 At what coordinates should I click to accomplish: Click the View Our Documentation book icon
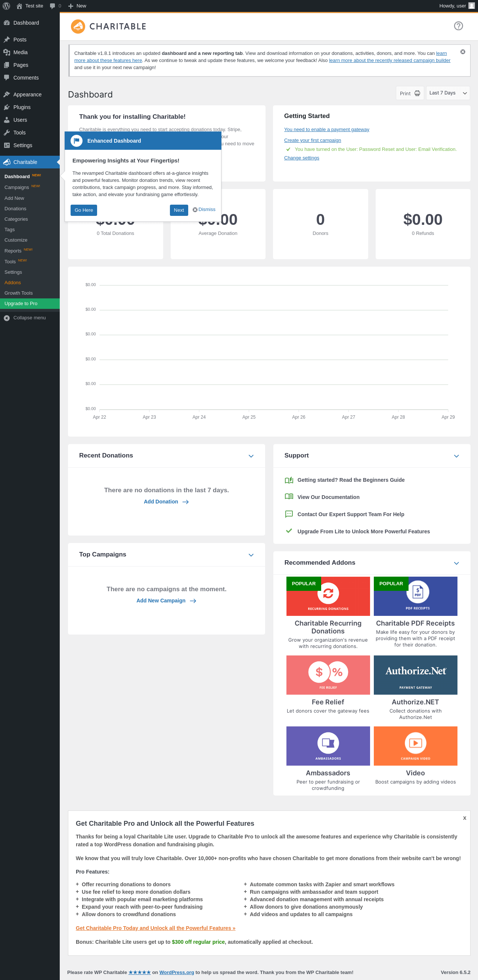[x=289, y=497]
